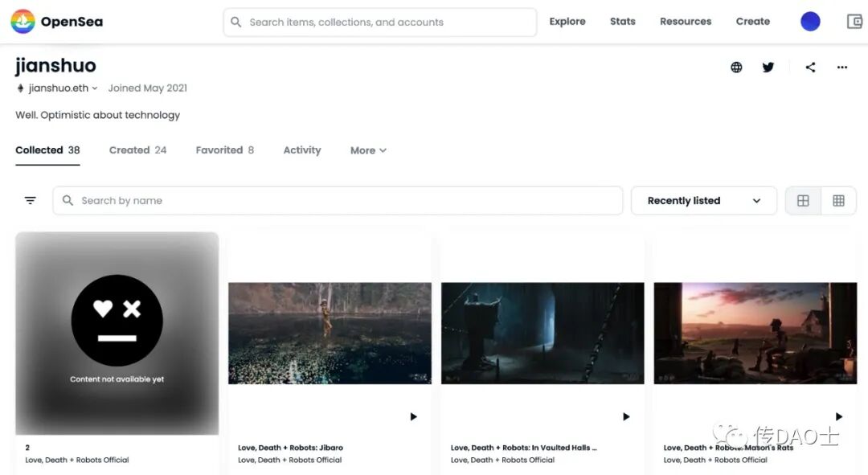Open collection link under Jibaro
The height and width of the screenshot is (475, 868).
click(289, 460)
